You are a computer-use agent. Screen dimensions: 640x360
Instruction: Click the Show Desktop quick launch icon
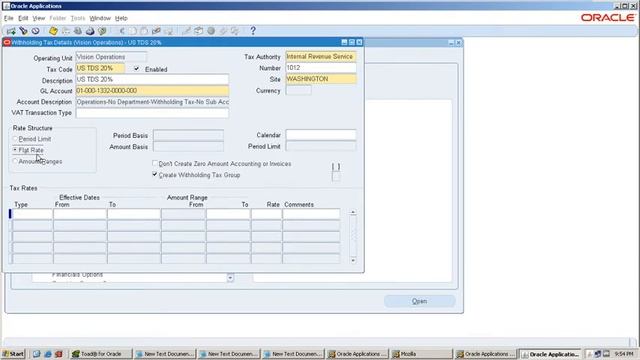click(37, 354)
